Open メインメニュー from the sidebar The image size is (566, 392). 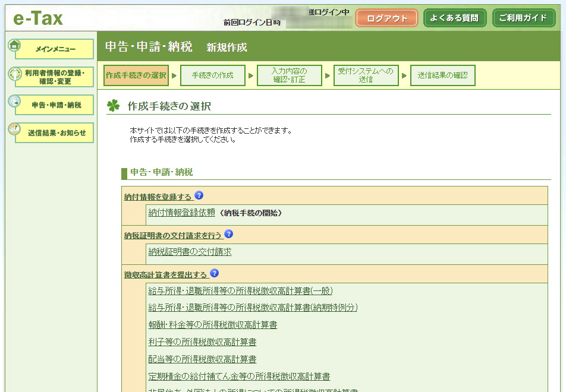pos(55,49)
